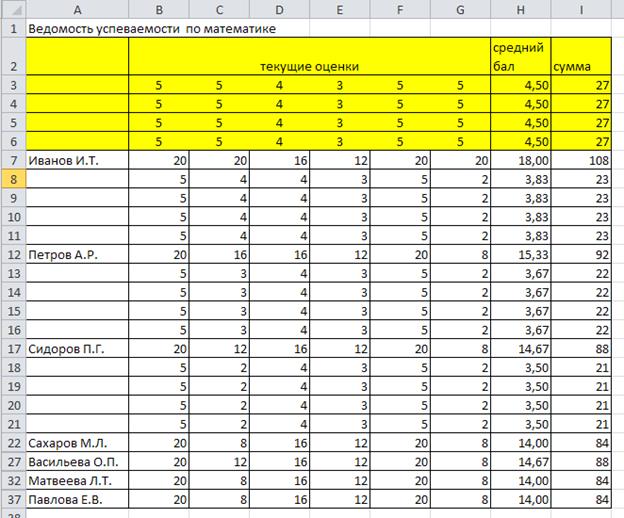Select row 12 header
Image resolution: width=624 pixels, height=518 pixels.
[x=14, y=255]
